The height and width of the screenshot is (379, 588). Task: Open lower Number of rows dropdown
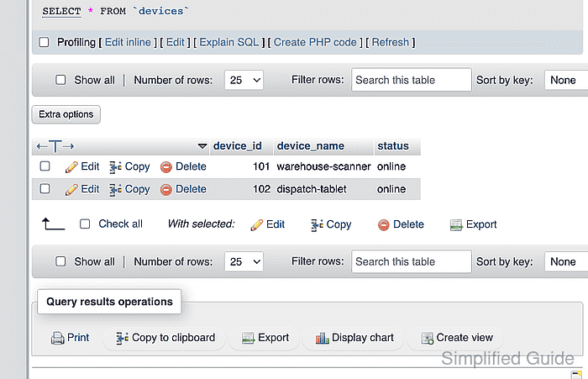(x=244, y=261)
